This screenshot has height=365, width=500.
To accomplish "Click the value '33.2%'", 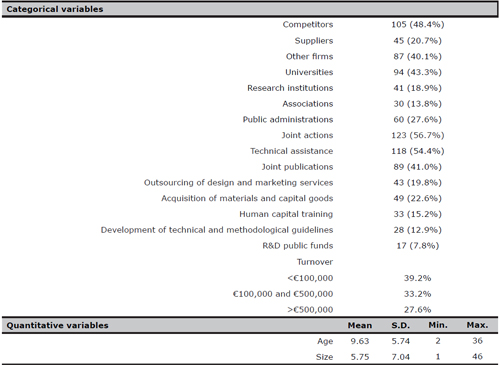I will pos(417,294).
